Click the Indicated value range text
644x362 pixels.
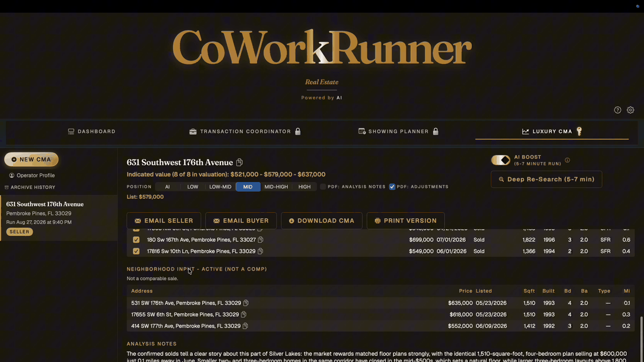coord(226,174)
